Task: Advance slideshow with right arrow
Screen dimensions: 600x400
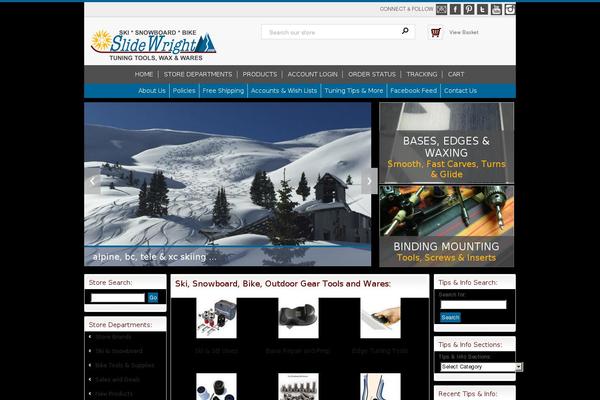Action: tap(369, 181)
